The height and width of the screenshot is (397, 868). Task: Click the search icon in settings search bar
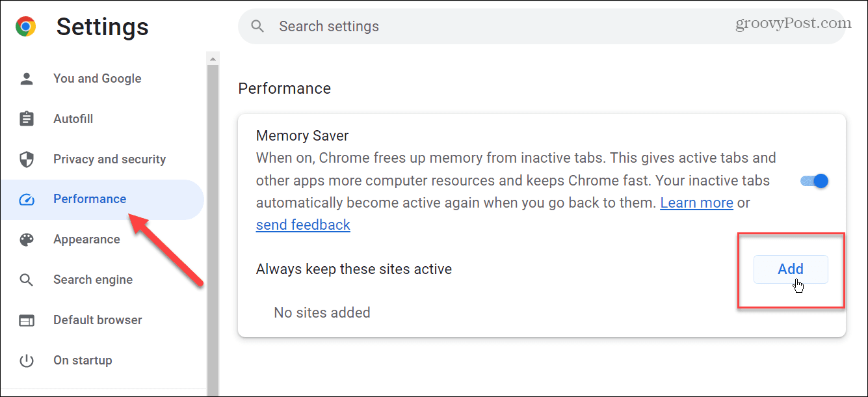[x=258, y=27]
